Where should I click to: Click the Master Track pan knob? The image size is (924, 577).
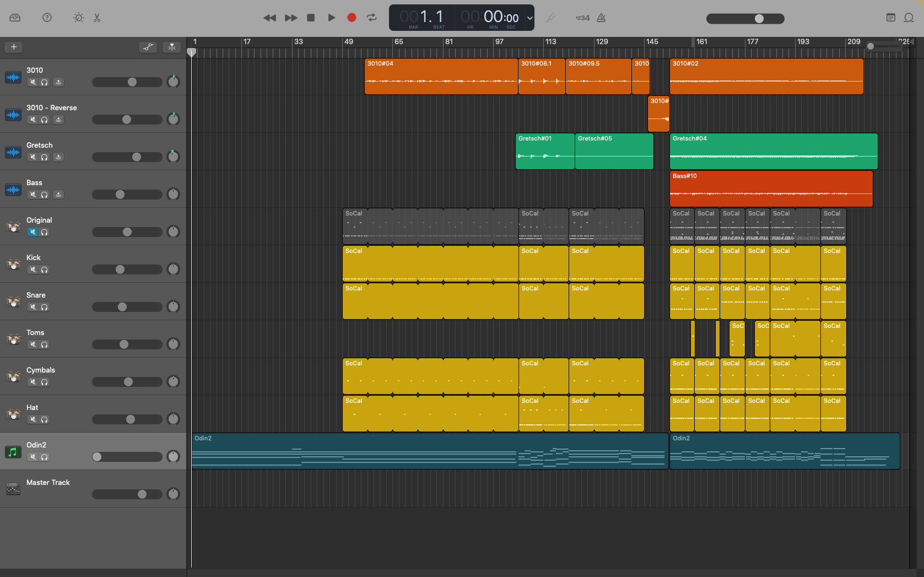173,494
